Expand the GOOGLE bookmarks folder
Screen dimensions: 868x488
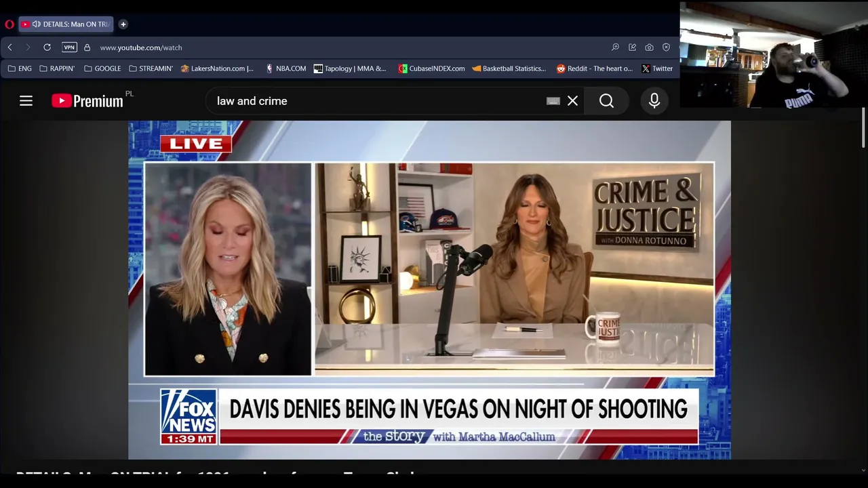pyautogui.click(x=102, y=68)
